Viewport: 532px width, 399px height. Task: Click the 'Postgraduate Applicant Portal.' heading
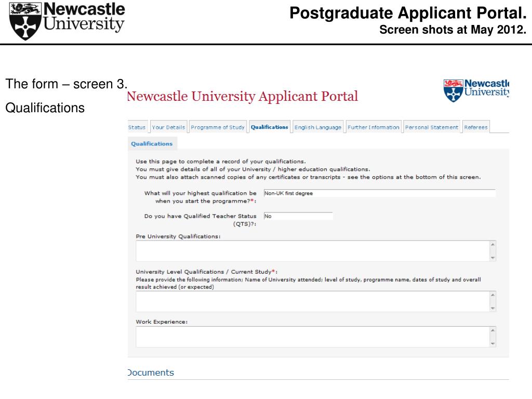click(408, 13)
